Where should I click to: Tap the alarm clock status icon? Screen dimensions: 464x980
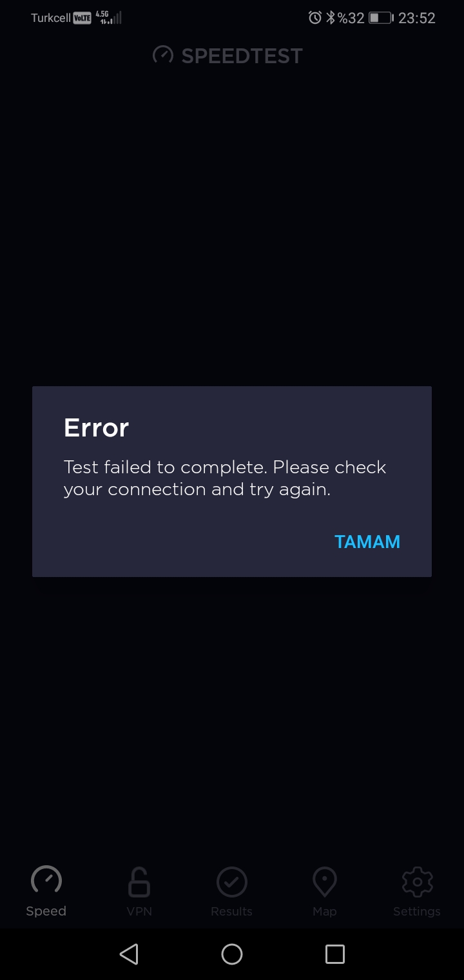point(315,17)
